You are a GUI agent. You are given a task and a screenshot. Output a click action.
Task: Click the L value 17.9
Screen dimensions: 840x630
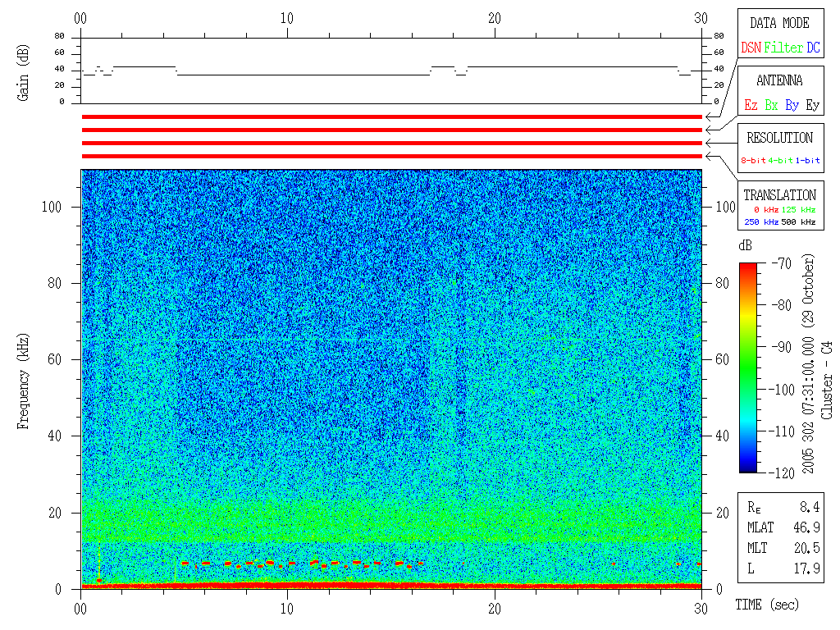(806, 568)
